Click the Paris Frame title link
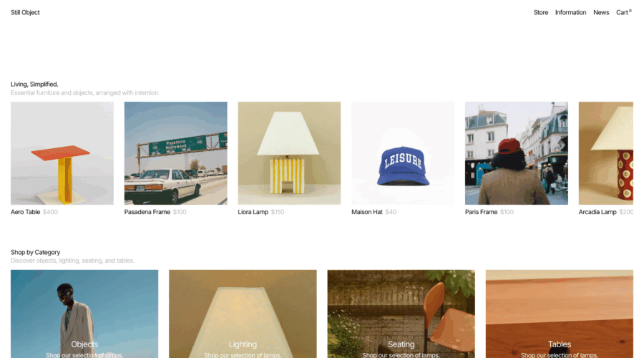 (481, 212)
